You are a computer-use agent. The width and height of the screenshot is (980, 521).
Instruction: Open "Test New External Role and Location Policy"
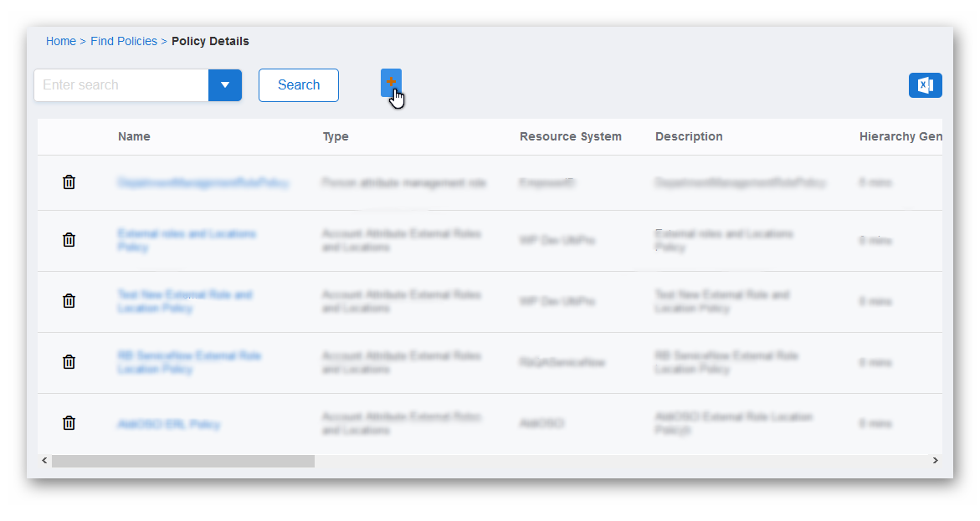click(x=184, y=301)
